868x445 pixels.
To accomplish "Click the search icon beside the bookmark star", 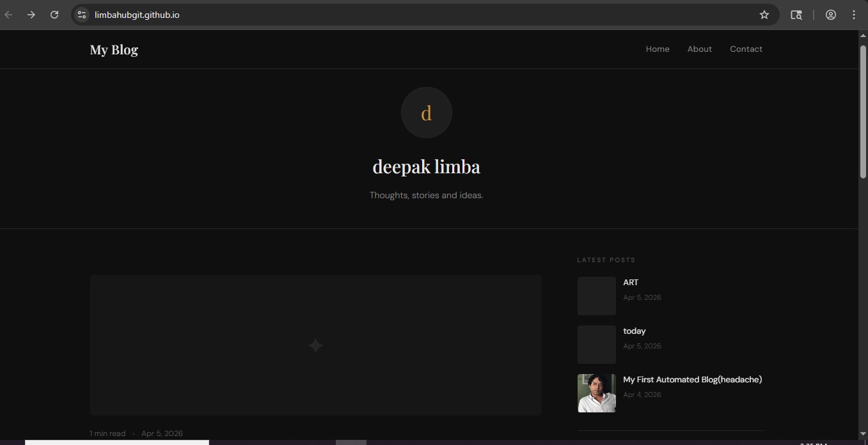I will tap(796, 15).
